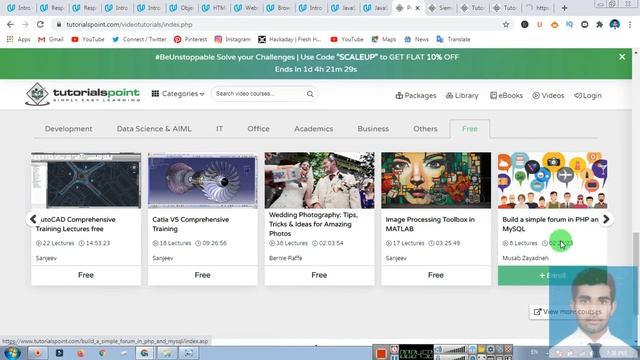The height and width of the screenshot is (360, 640).
Task: Show previous courses with left carousel arrow
Action: pos(33,219)
